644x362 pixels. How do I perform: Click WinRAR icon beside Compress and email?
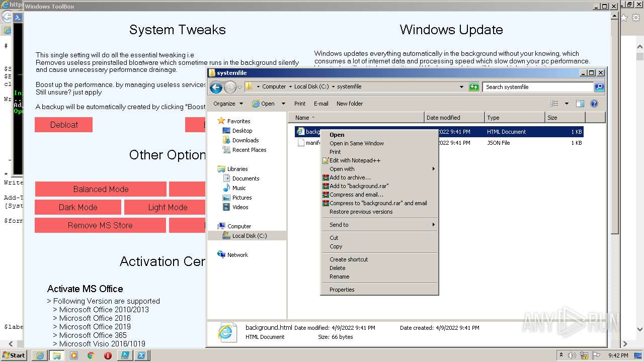pyautogui.click(x=326, y=195)
